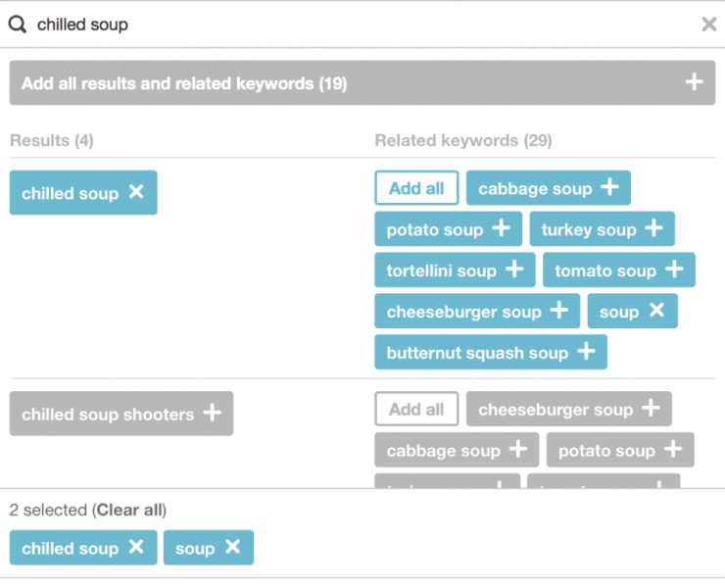Image resolution: width=725 pixels, height=588 pixels.
Task: Add tomato soup keyword
Action: [618, 269]
